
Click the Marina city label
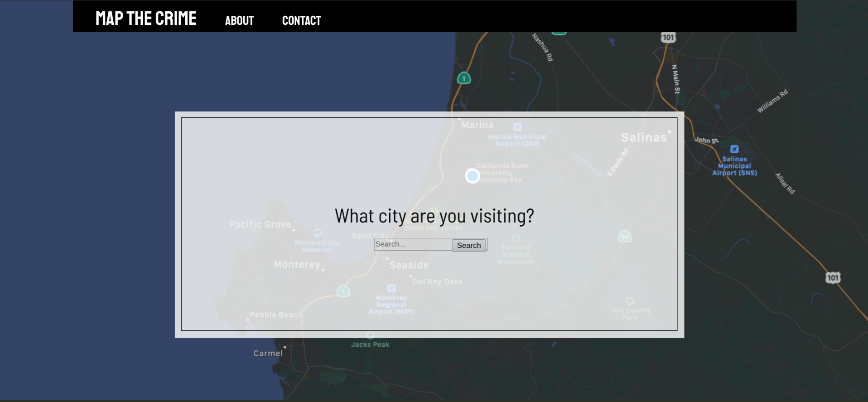[x=477, y=125]
